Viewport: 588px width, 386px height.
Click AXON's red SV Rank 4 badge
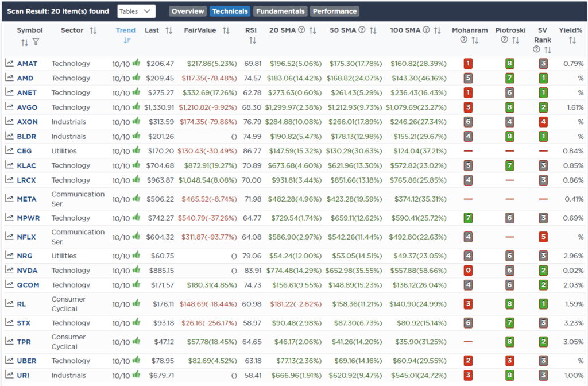543,122
